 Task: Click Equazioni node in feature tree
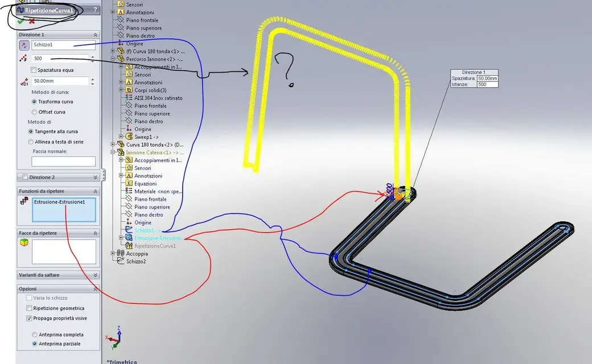[145, 183]
